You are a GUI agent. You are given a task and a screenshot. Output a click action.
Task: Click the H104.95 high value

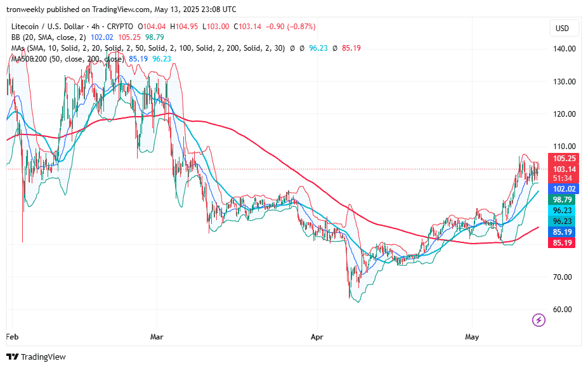pyautogui.click(x=184, y=27)
